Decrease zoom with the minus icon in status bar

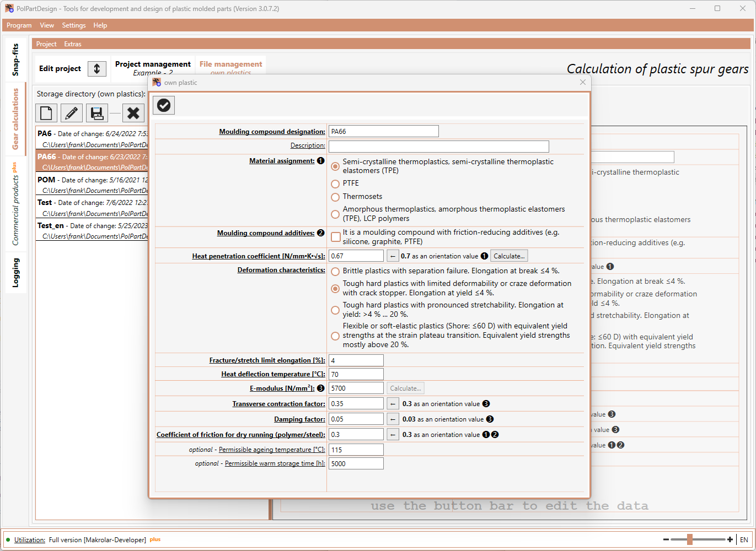pos(666,539)
